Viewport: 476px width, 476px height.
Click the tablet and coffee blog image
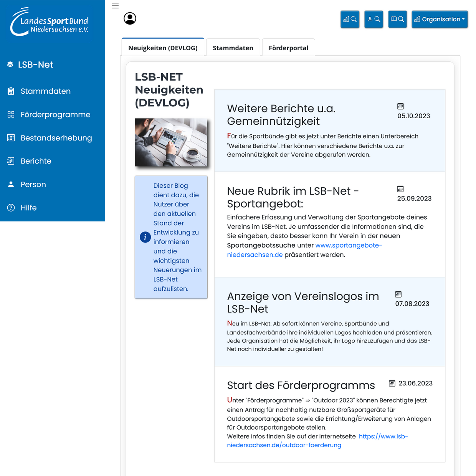click(x=171, y=142)
